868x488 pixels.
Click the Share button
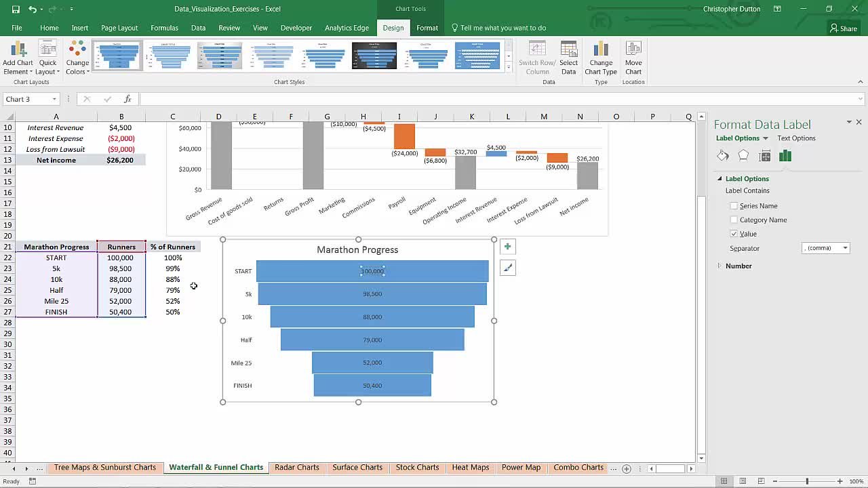pyautogui.click(x=844, y=28)
